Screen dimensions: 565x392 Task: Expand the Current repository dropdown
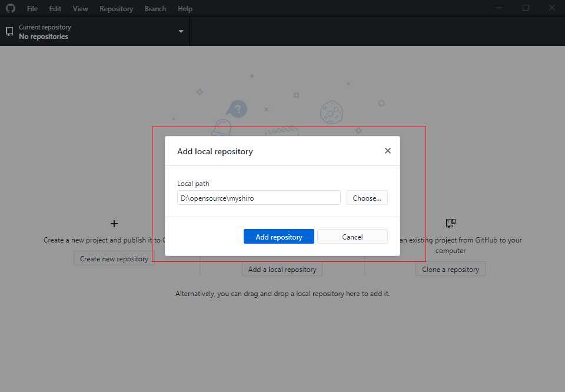tap(181, 31)
